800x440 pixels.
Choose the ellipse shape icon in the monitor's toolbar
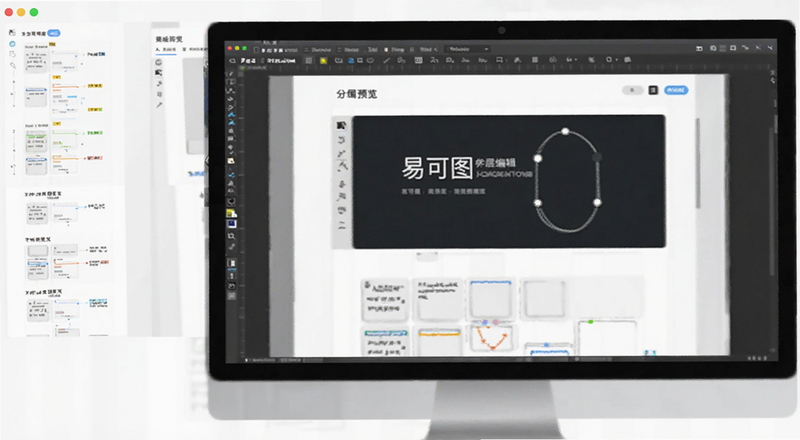coord(370,60)
